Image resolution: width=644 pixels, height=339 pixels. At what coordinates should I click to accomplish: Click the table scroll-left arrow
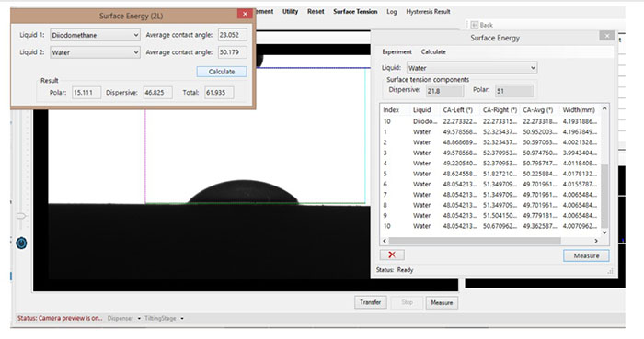click(x=385, y=241)
